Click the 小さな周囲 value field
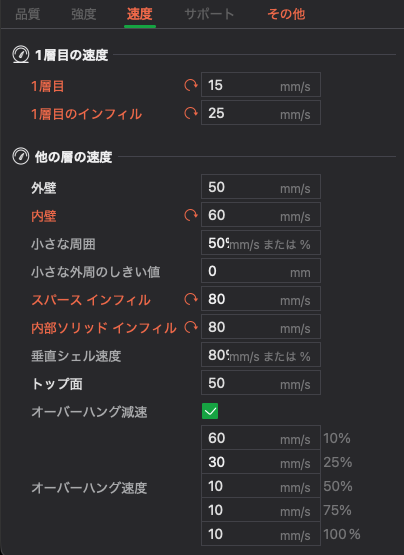This screenshot has width=404, height=555. coord(261,243)
